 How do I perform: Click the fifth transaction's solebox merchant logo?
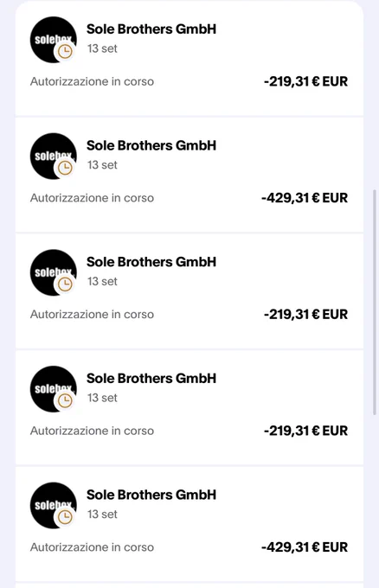point(54,506)
